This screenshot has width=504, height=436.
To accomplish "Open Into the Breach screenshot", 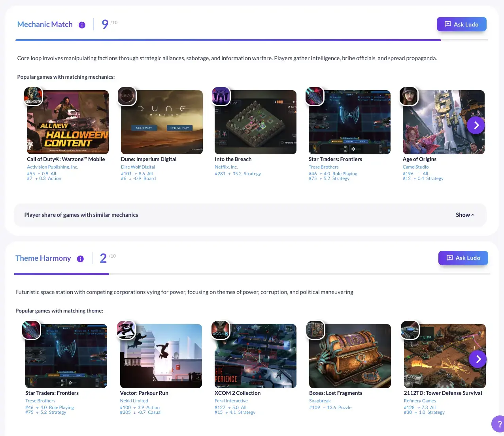I will click(x=255, y=122).
